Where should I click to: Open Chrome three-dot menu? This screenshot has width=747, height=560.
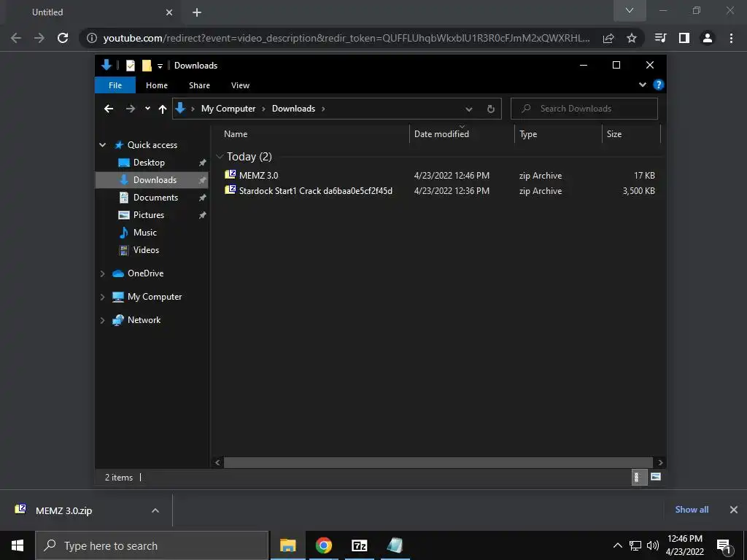pos(731,38)
